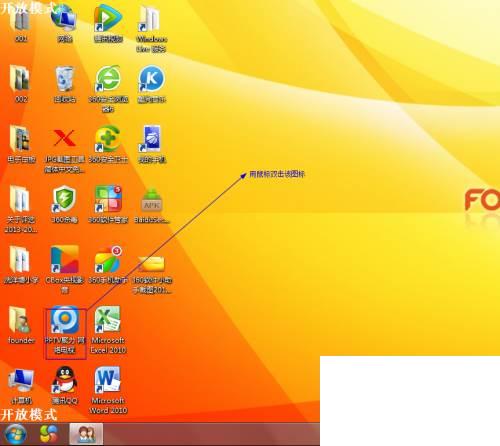Screen dimensions: 500x446
Task: Open the Windows Start menu orb
Action: click(x=14, y=434)
